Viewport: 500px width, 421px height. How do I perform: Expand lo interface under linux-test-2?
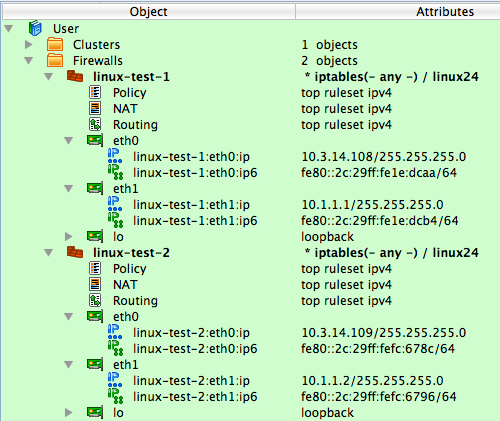pyautogui.click(x=69, y=412)
